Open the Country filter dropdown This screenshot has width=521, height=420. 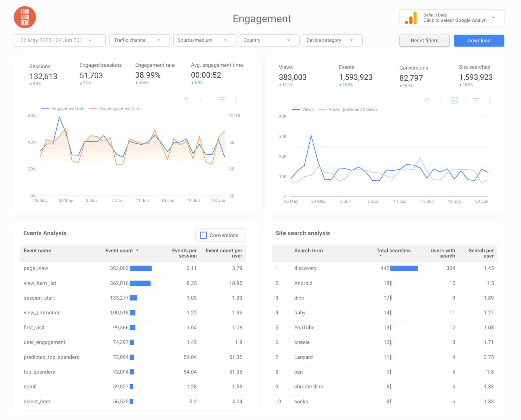click(269, 40)
